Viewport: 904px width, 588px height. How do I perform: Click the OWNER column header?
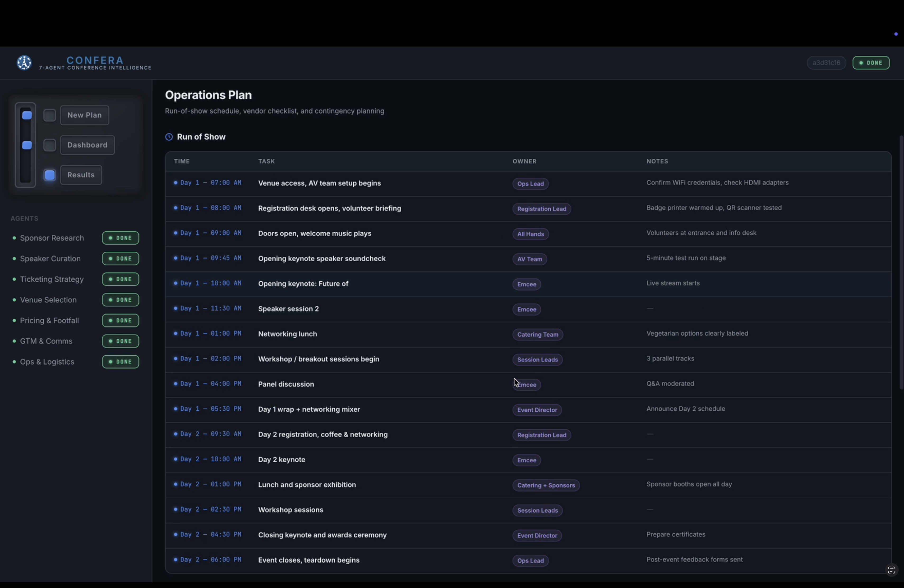pyautogui.click(x=524, y=162)
